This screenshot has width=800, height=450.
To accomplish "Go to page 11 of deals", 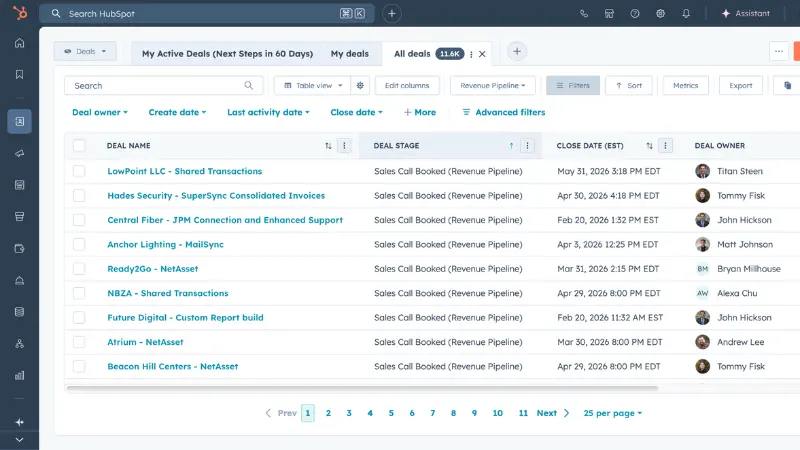I will tap(523, 413).
